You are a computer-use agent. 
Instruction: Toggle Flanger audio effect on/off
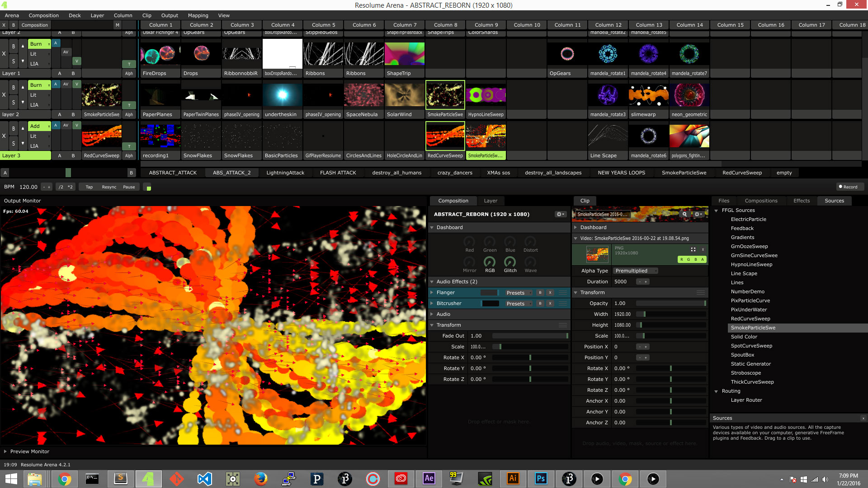coord(539,292)
